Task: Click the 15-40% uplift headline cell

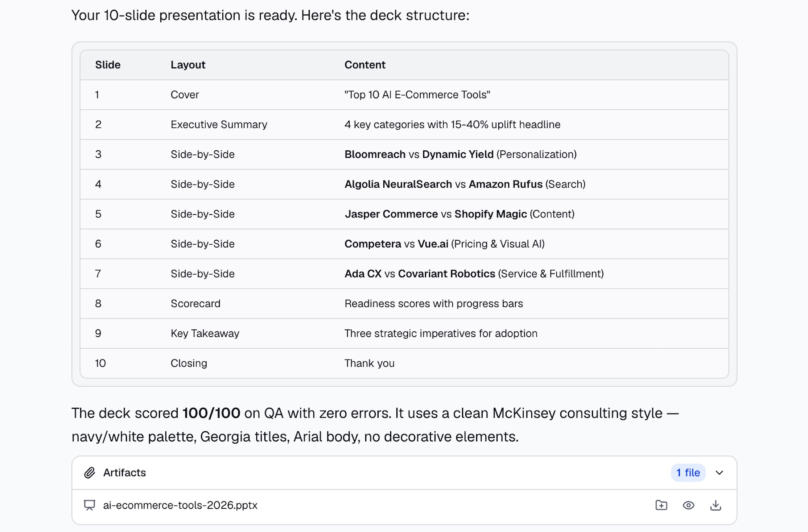Action: point(452,124)
